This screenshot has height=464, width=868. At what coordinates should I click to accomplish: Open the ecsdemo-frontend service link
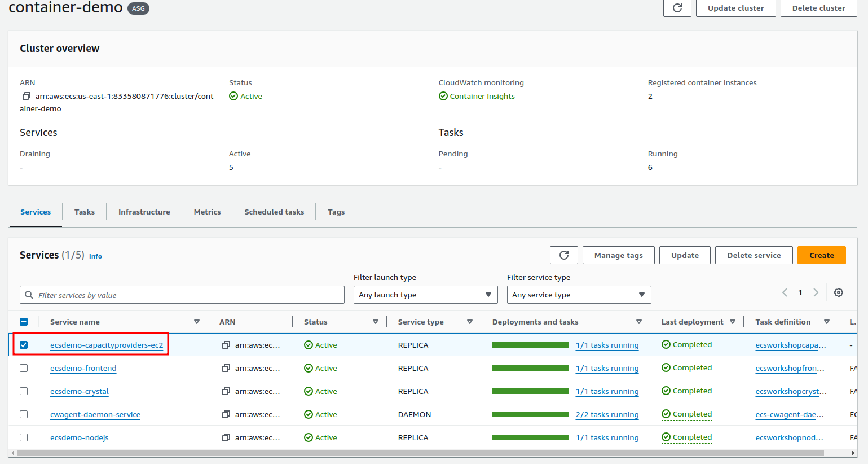click(x=83, y=368)
